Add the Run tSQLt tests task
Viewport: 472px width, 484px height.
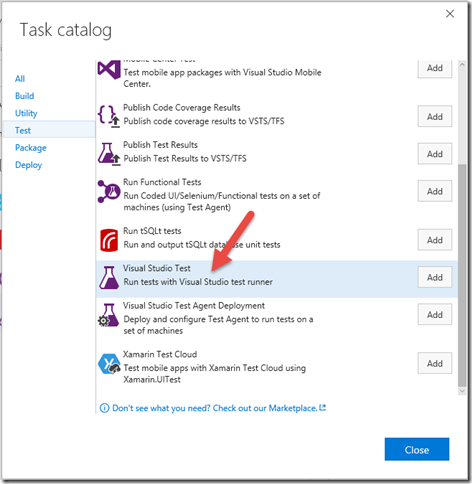435,240
